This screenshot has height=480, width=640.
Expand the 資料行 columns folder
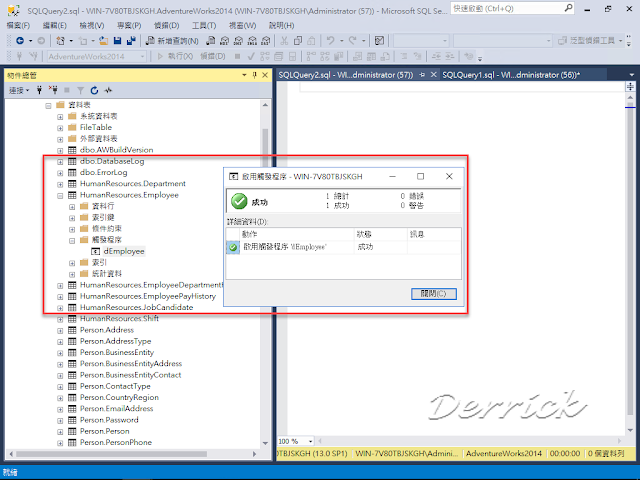[x=72, y=207]
